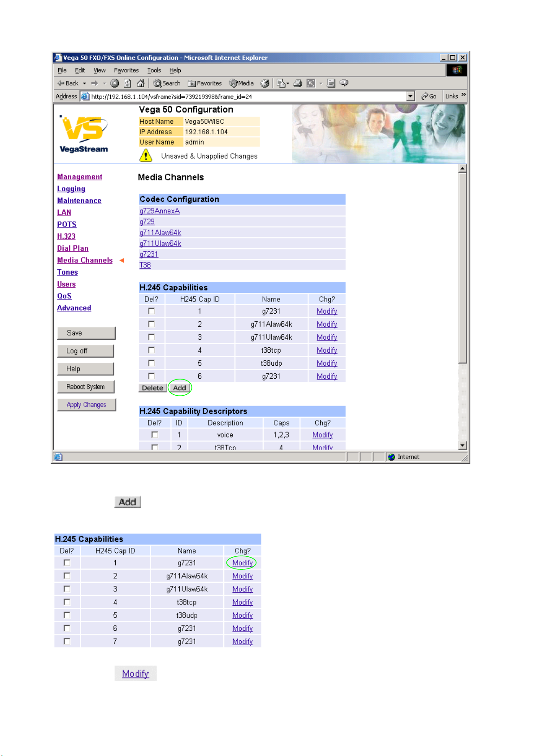Open the Tools menu
Viewport: 534px width, 756px height.
[154, 70]
